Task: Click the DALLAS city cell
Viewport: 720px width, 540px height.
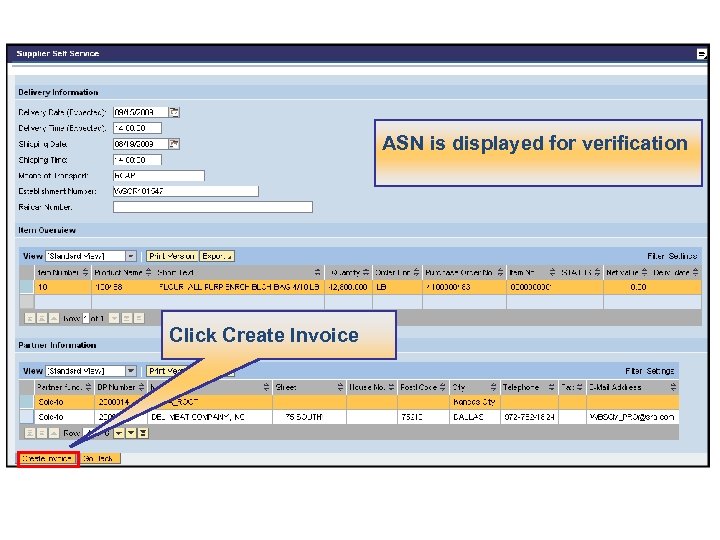Action: pyautogui.click(x=475, y=417)
